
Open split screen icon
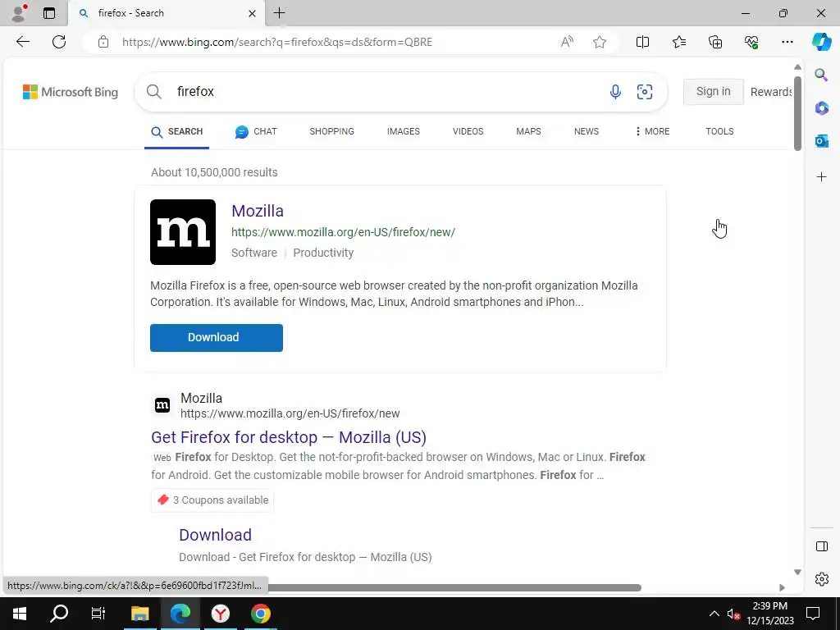(x=642, y=42)
